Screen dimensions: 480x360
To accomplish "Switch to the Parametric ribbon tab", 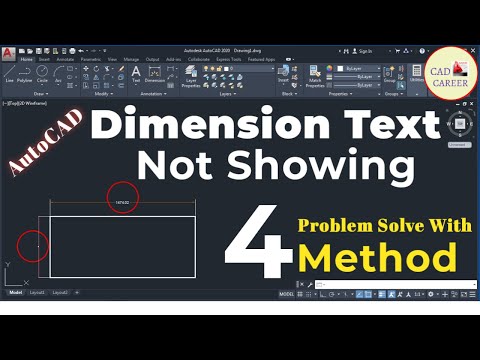I will pyautogui.click(x=91, y=59).
